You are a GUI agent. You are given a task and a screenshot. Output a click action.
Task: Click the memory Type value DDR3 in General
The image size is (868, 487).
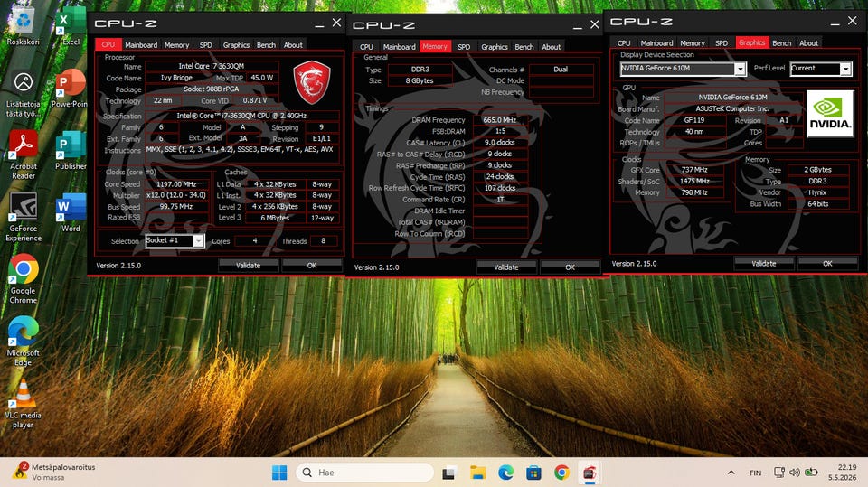click(420, 70)
